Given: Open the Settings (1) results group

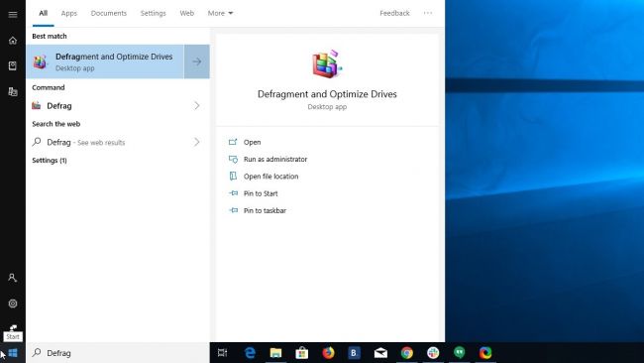Looking at the screenshot, I should pos(50,161).
